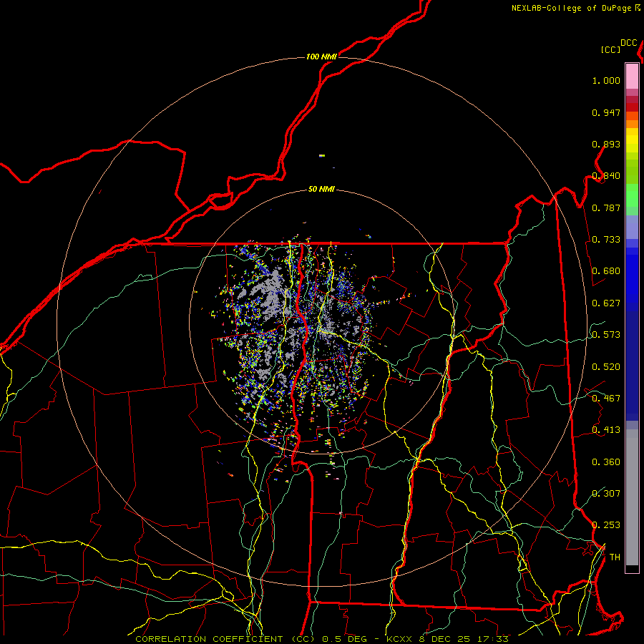Viewport: 644px width, 644px height.
Task: Click CORRELATION COEFFICIENT (CC) in the footer title
Action: (225, 639)
